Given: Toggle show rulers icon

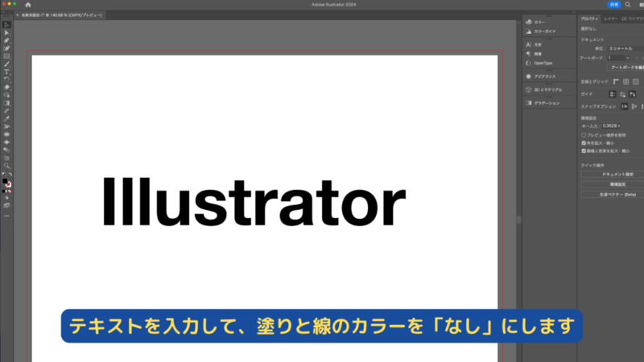Looking at the screenshot, I should (616, 82).
